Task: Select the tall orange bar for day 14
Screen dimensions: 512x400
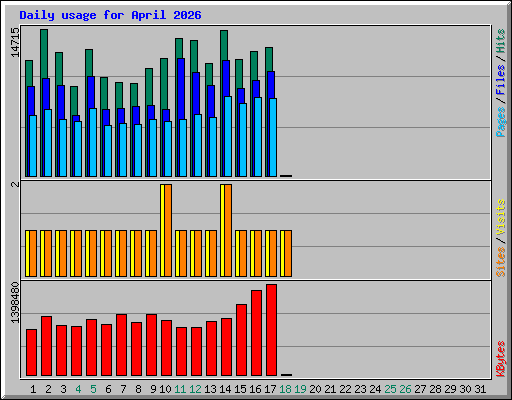Action: tap(228, 230)
